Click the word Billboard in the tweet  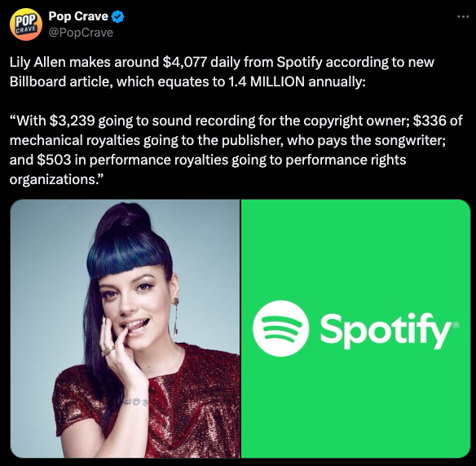click(37, 81)
